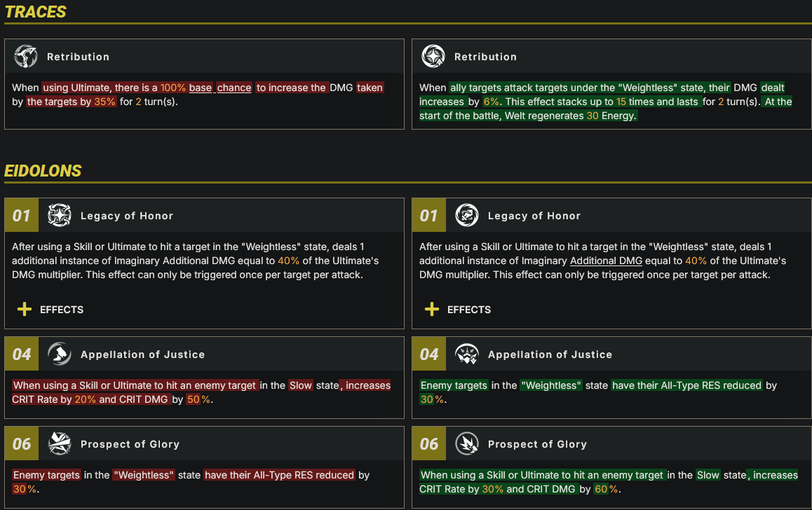The image size is (812, 510).
Task: Click the left Legacy of Honor eidolon icon
Action: (x=60, y=215)
